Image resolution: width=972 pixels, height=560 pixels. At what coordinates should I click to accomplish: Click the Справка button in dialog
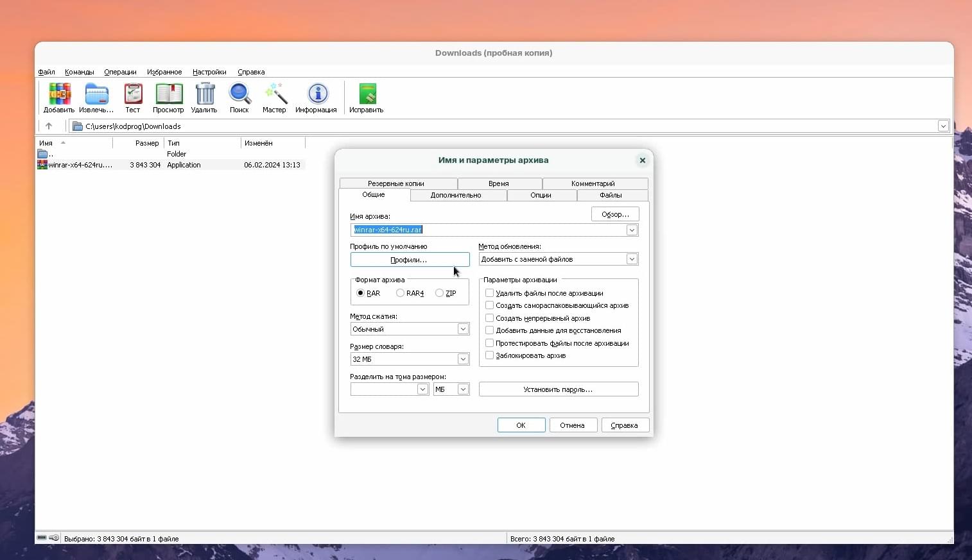point(625,425)
